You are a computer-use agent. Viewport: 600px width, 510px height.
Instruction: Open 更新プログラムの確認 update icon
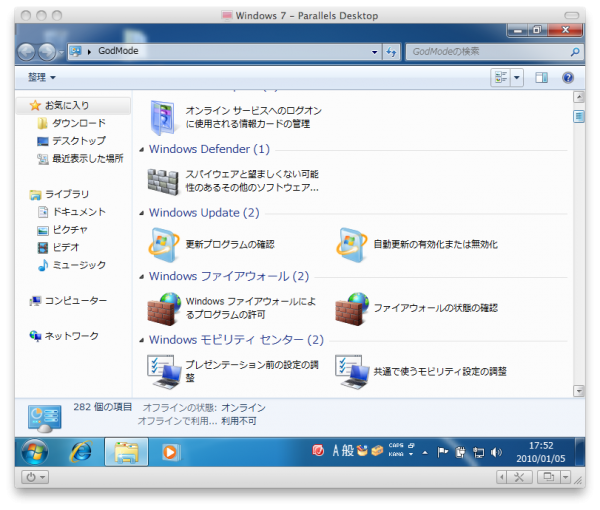[163, 245]
